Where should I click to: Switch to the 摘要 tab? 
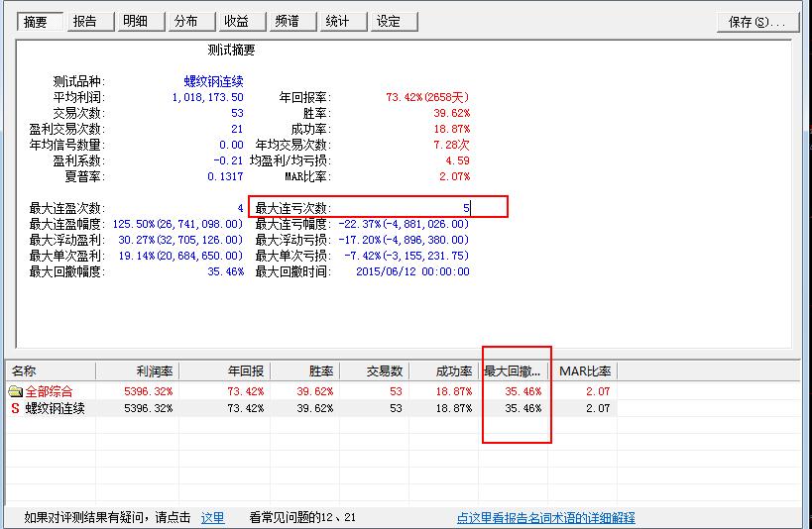point(40,21)
